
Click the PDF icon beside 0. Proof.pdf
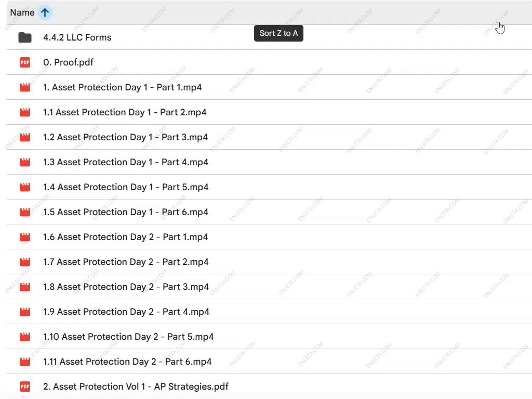coord(24,62)
